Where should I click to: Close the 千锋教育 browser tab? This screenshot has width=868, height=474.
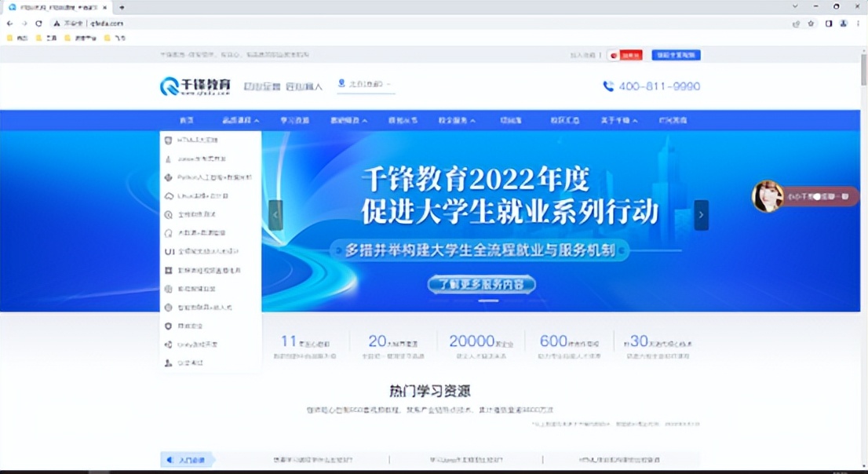pyautogui.click(x=104, y=7)
